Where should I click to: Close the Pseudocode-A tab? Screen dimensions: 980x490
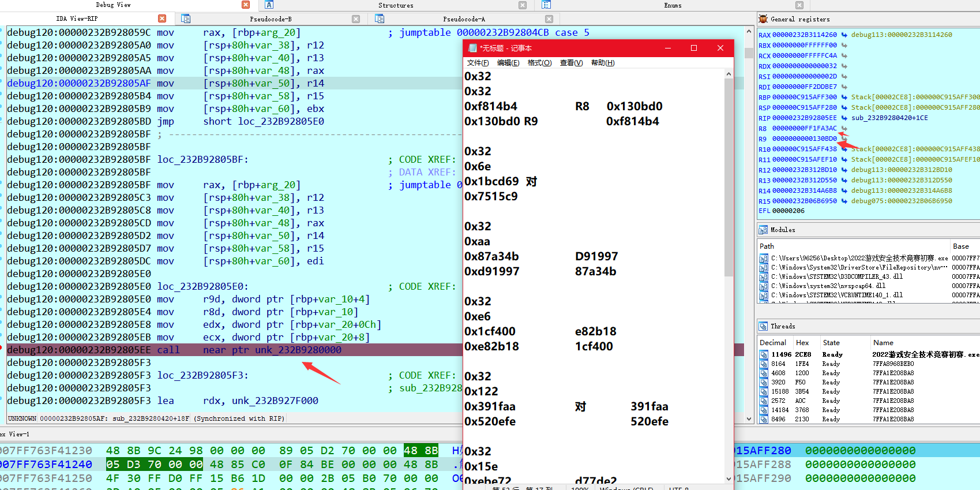tap(549, 19)
